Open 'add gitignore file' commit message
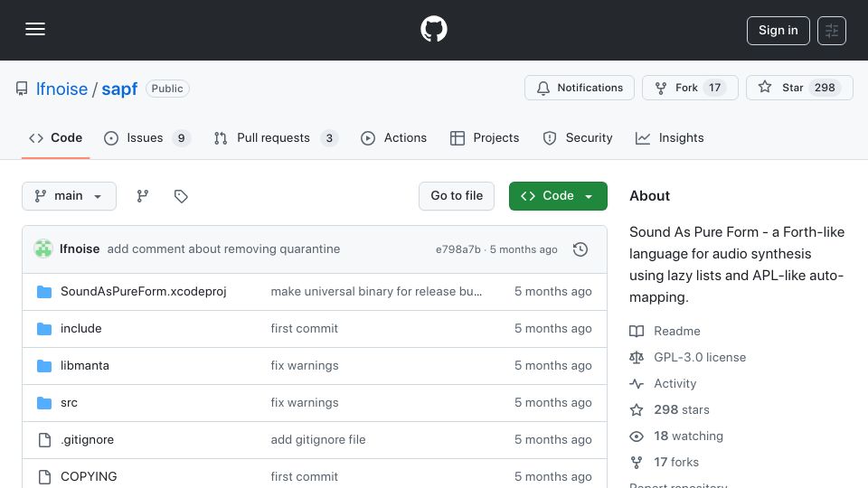Screen dimensions: 868x488 tap(317, 440)
